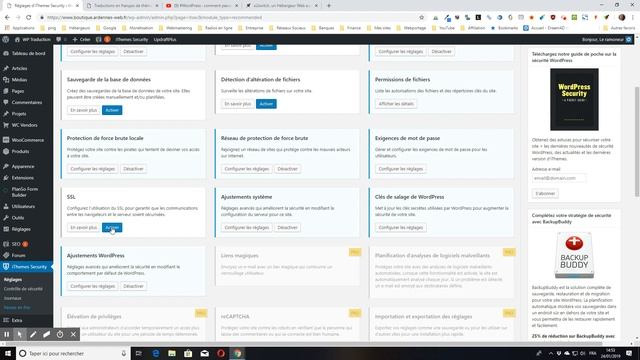Activate Détection d'altération de fichiers
The height and width of the screenshot is (360, 640).
[266, 104]
